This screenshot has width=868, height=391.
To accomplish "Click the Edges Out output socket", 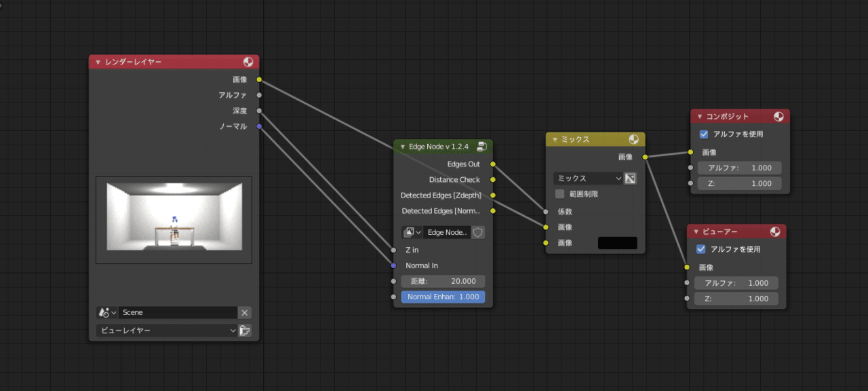I will click(492, 164).
